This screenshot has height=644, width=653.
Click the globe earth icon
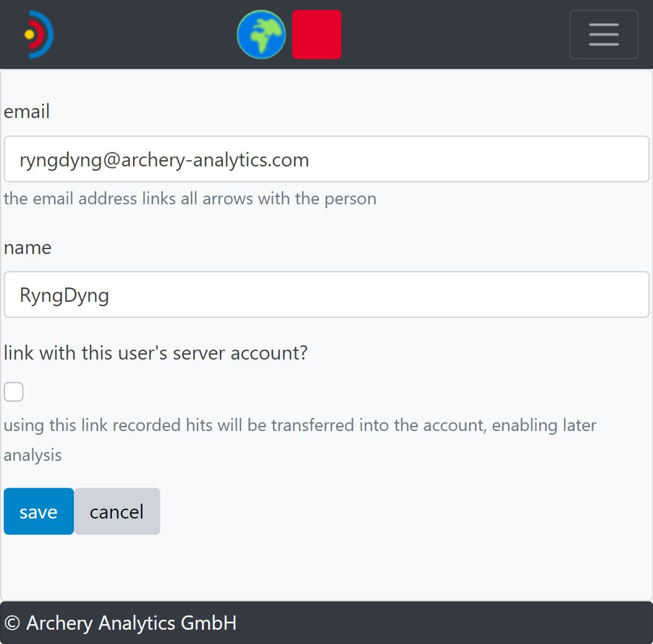(261, 35)
